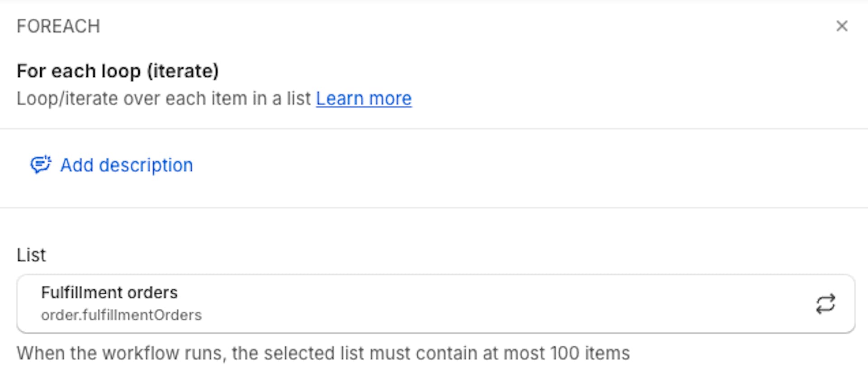The width and height of the screenshot is (868, 391).
Task: Click the swap arrows icon in List field
Action: point(825,304)
